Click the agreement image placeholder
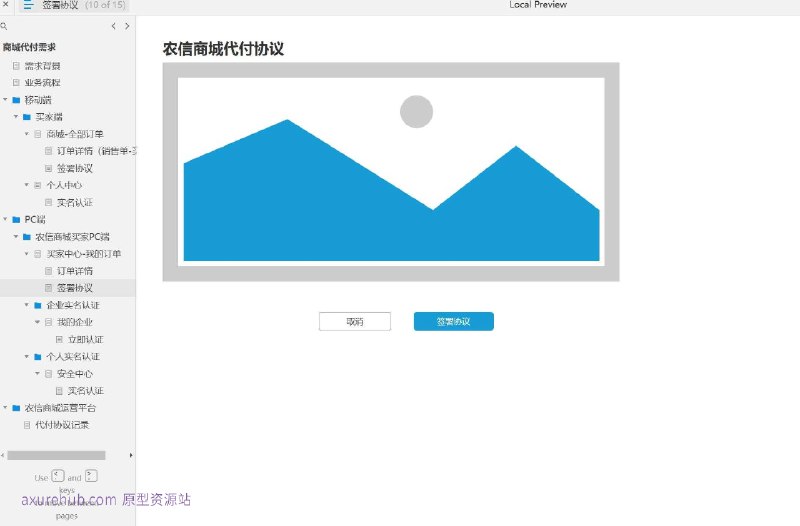The height and width of the screenshot is (526, 800). [391, 172]
